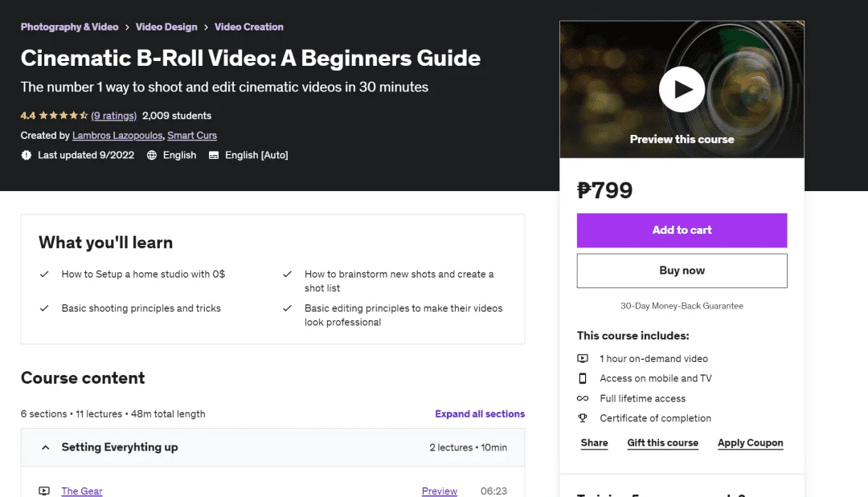Collapse the Setting Everyhting up section chevron
Viewport: 868px width, 497px height.
click(x=45, y=447)
